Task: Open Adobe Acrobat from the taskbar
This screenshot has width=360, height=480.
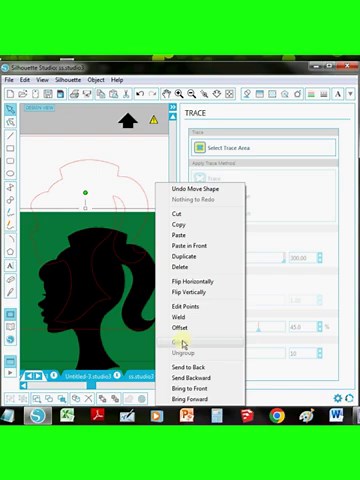Action: [97, 415]
